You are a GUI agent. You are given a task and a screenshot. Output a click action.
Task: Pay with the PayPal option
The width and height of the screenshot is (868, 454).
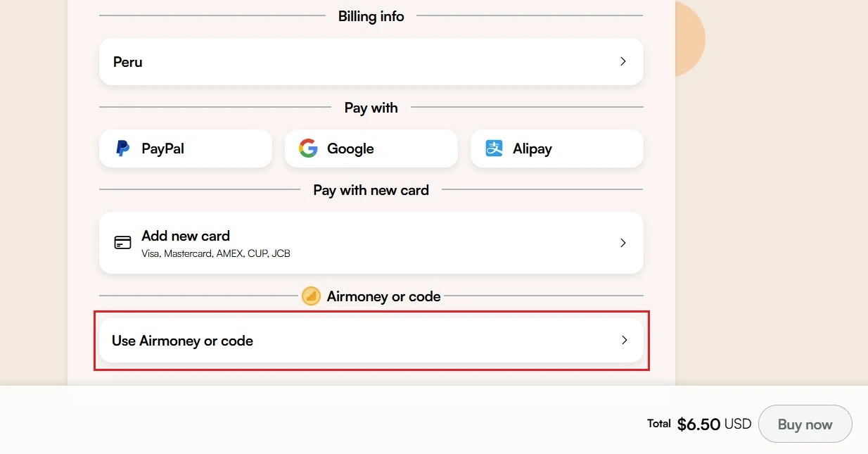click(185, 149)
